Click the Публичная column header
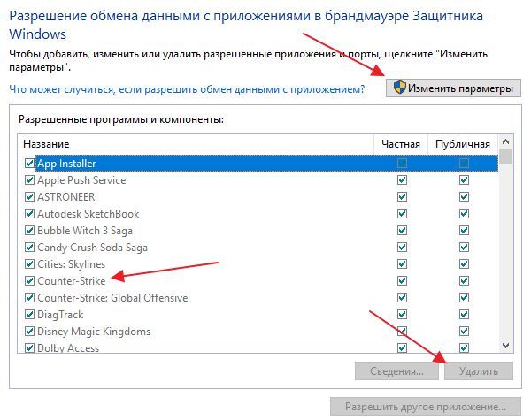This screenshot has height=420, width=531. (x=463, y=144)
